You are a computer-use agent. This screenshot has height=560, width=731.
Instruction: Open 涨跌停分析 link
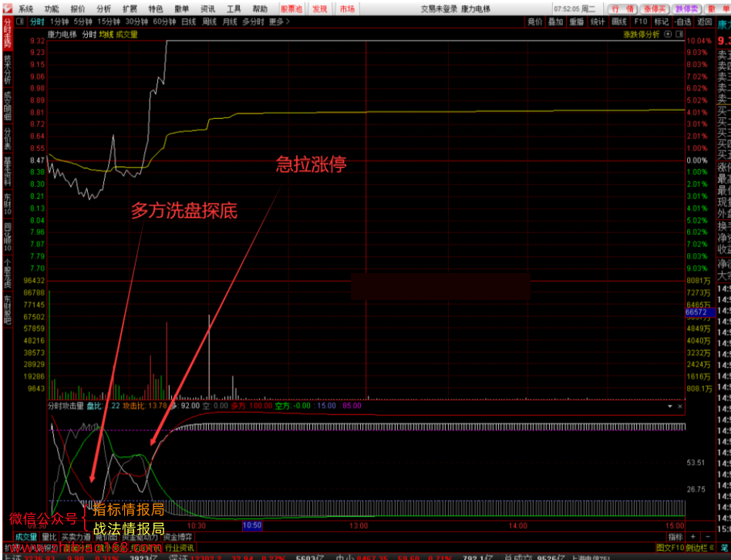tap(642, 34)
